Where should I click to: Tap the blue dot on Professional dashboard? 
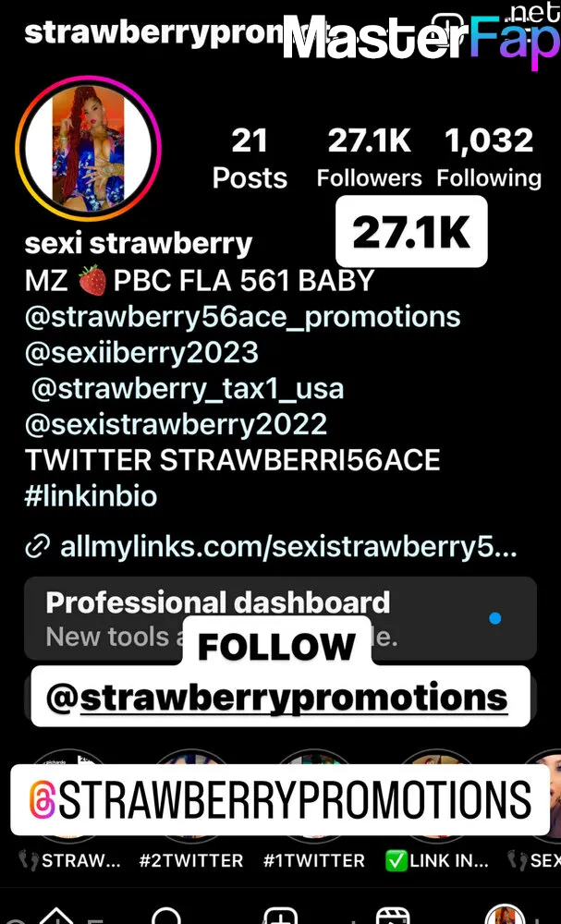(x=495, y=618)
